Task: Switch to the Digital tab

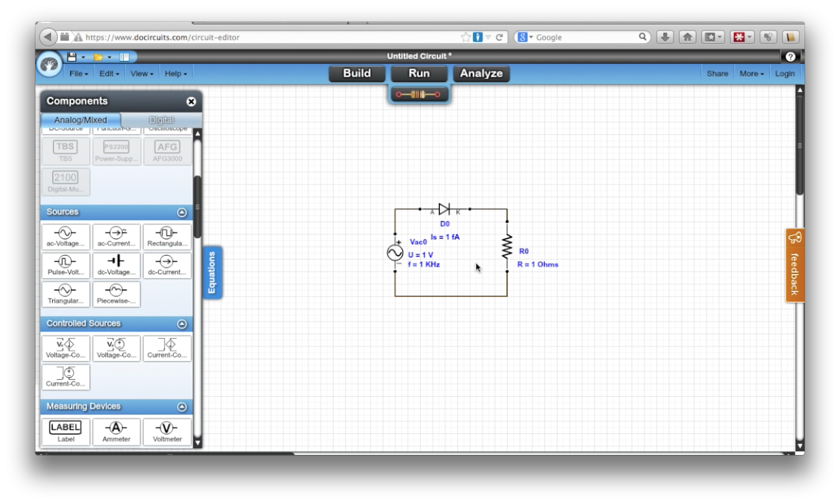Action: click(x=162, y=120)
